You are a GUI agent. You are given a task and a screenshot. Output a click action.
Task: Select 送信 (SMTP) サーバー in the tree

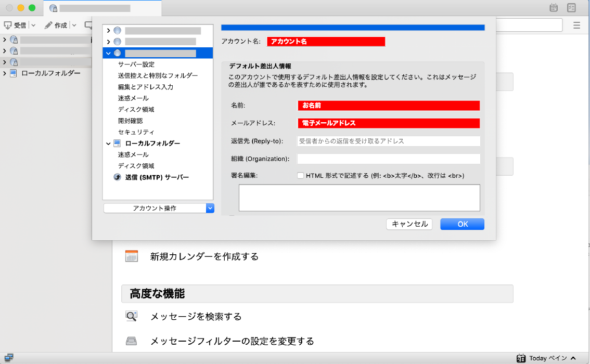(x=157, y=177)
